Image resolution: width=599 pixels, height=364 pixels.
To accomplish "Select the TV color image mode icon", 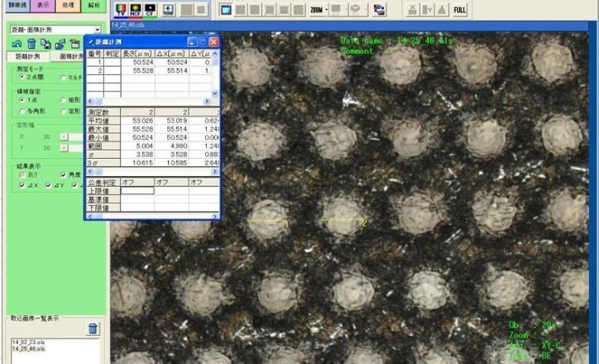I will click(121, 10).
